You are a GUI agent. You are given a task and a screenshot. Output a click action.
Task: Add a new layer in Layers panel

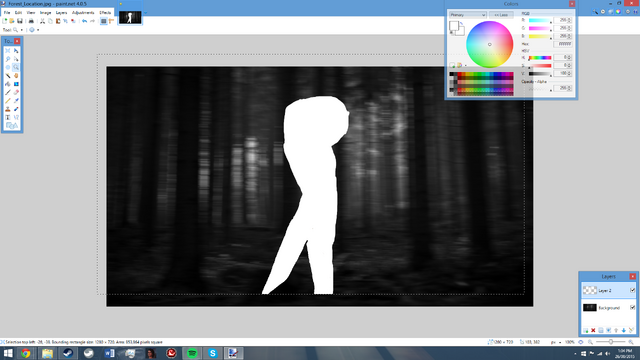tap(586, 330)
